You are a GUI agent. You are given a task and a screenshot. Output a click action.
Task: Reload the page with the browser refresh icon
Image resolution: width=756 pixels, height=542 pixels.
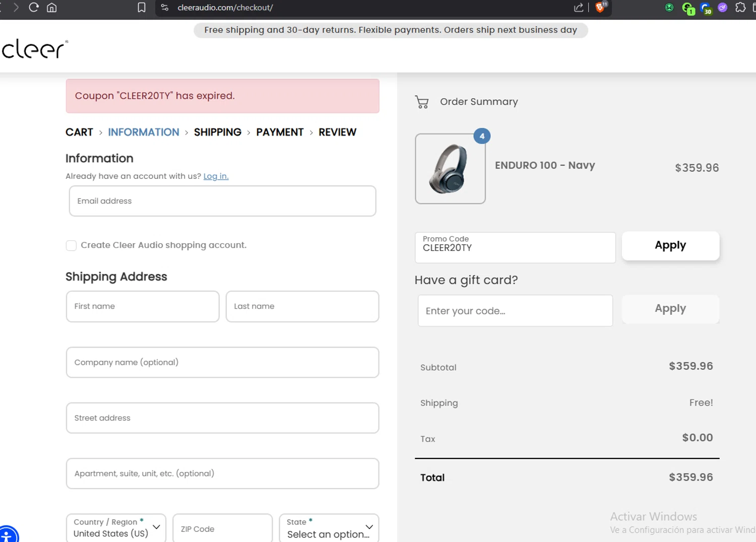34,8
